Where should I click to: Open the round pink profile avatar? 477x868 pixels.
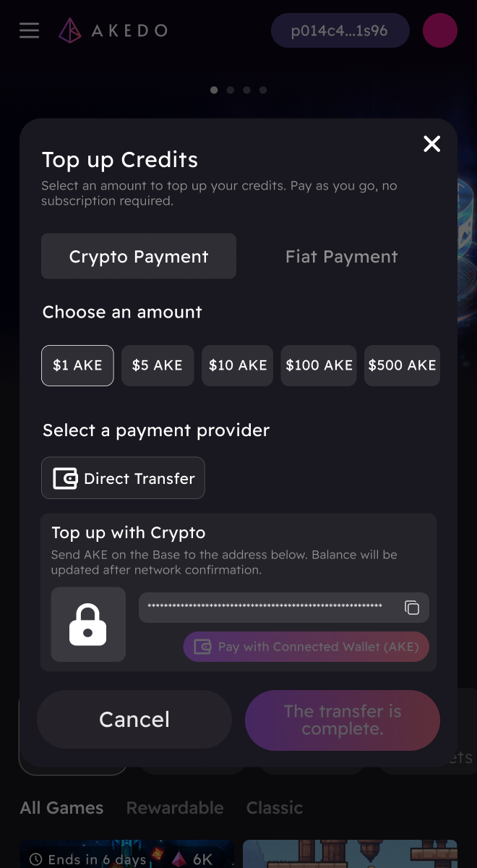point(439,30)
